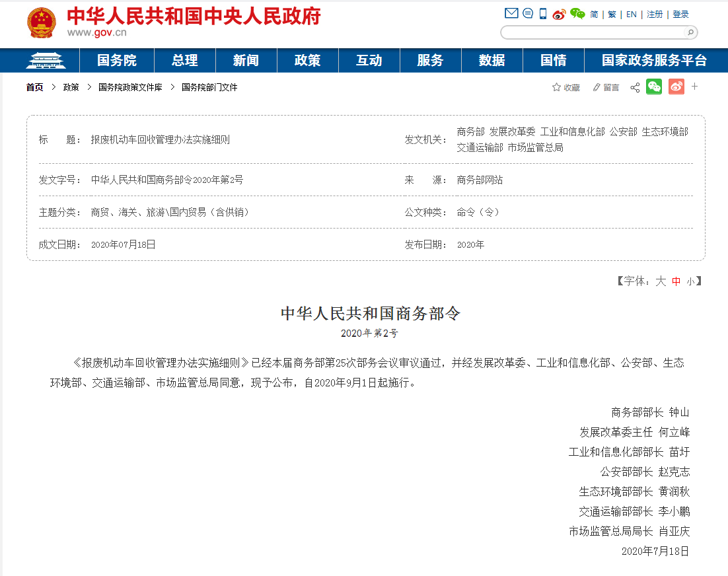This screenshot has height=576, width=728.
Task: Switch to simplified Chinese 简
Action: pos(594,15)
